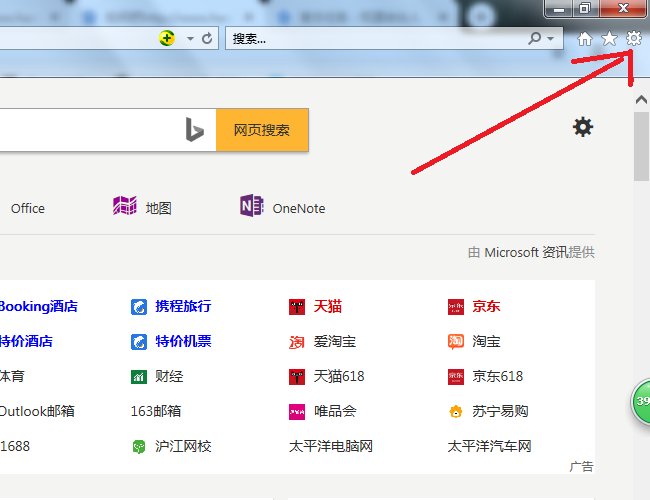
Task: Click the vertical scrollbar thumb
Action: tap(641, 146)
